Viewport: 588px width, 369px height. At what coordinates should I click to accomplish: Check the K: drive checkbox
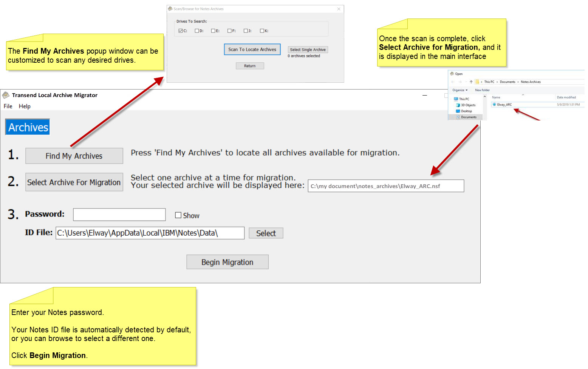click(x=262, y=31)
